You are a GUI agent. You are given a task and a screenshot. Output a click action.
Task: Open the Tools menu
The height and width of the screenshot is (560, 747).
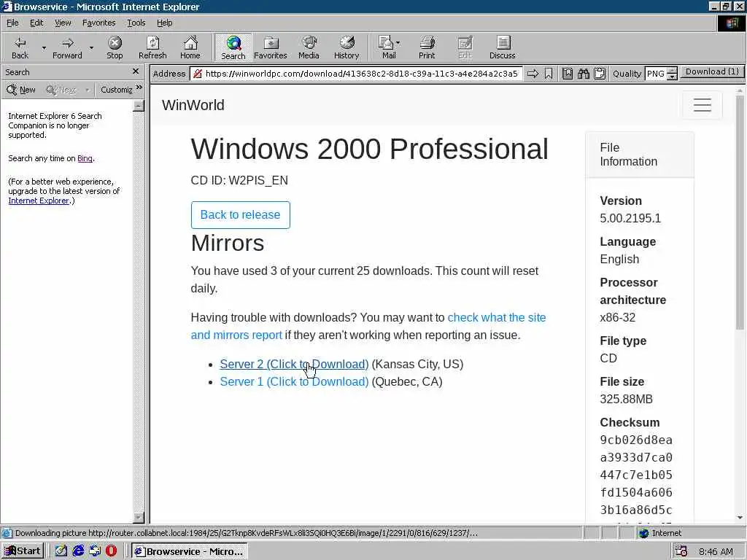click(136, 23)
